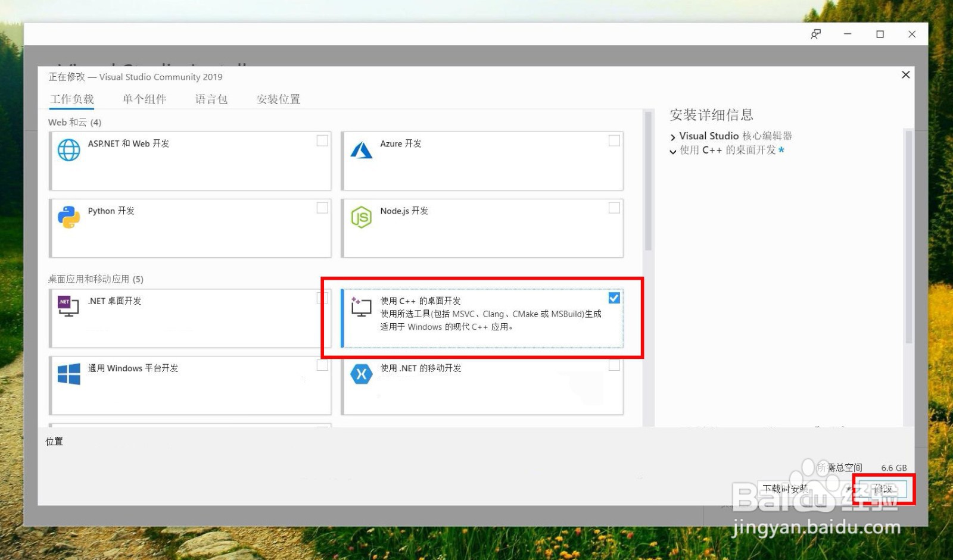Minimize the Visual Studio Installer window
Image resolution: width=953 pixels, height=560 pixels.
click(x=848, y=35)
